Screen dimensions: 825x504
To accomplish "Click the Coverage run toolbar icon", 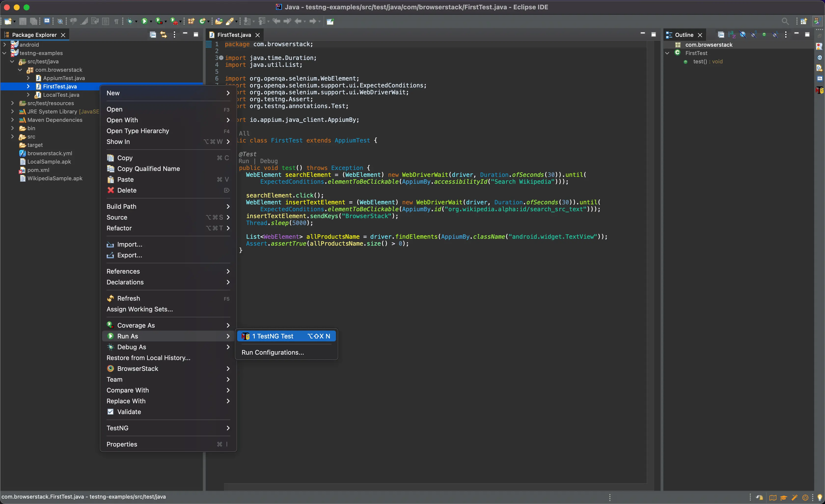I will pos(159,21).
